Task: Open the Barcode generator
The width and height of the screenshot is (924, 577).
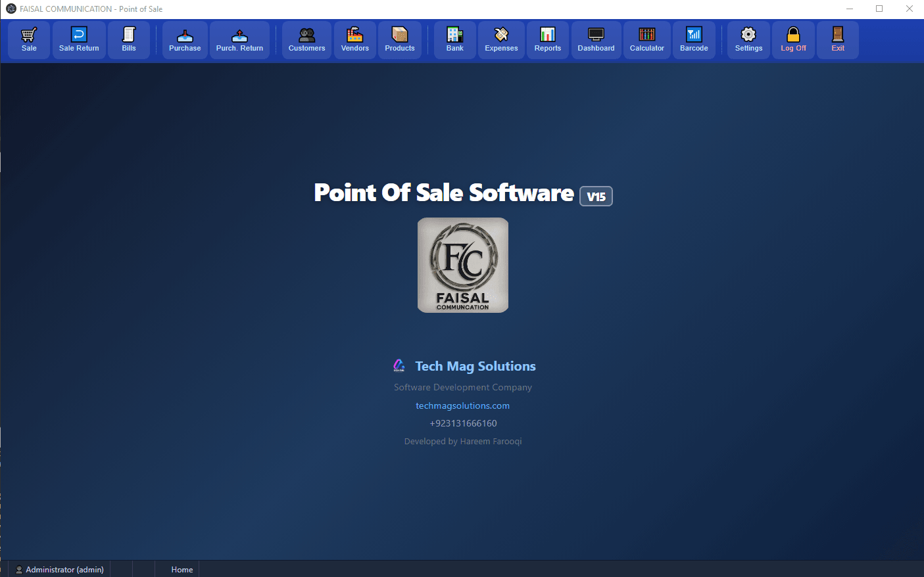Action: [x=693, y=39]
